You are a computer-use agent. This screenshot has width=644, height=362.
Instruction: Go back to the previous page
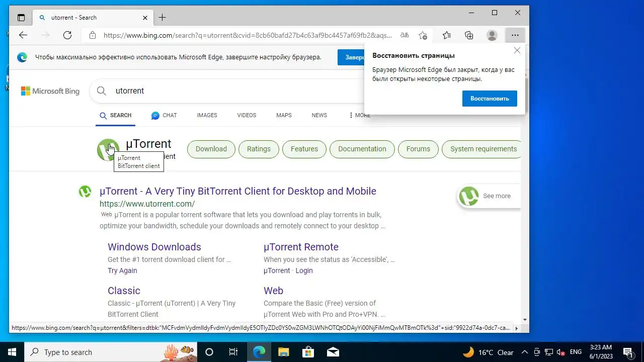tap(23, 35)
